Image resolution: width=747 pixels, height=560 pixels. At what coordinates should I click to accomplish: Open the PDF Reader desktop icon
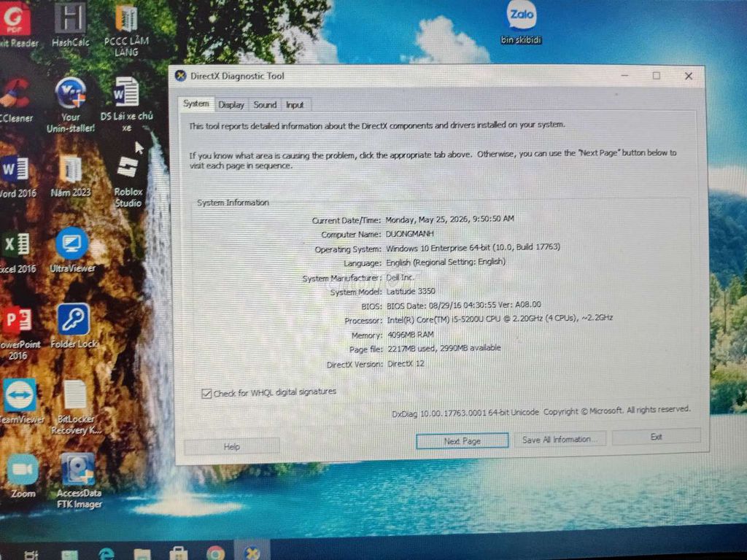pyautogui.click(x=18, y=24)
